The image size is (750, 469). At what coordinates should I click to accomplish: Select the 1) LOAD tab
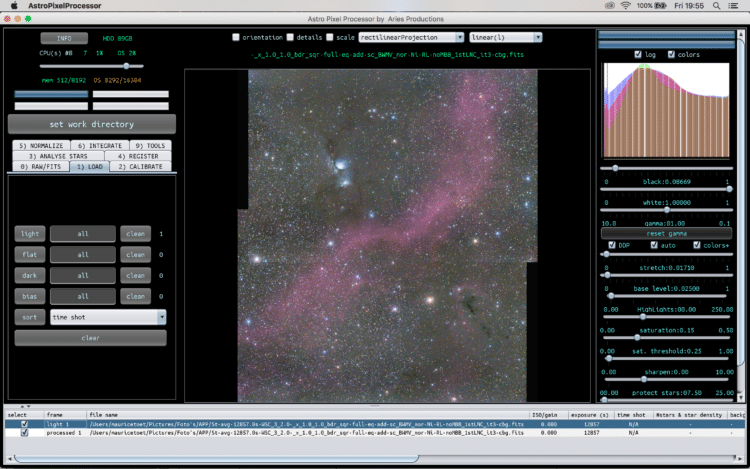click(89, 166)
